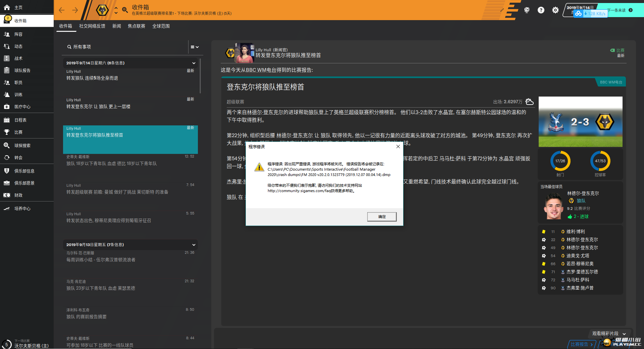This screenshot has height=349, width=644.
Task: Open the 比赛报告 button
Action: coord(582,344)
